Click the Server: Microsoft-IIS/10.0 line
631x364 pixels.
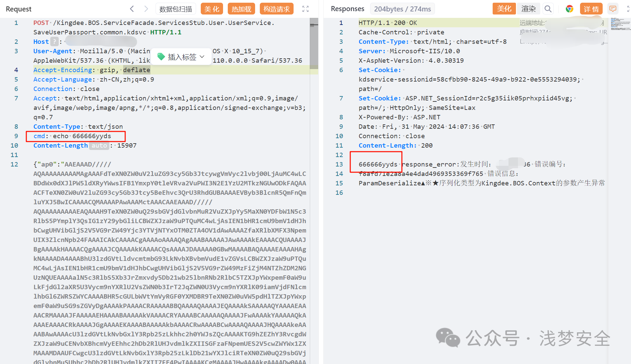point(409,51)
